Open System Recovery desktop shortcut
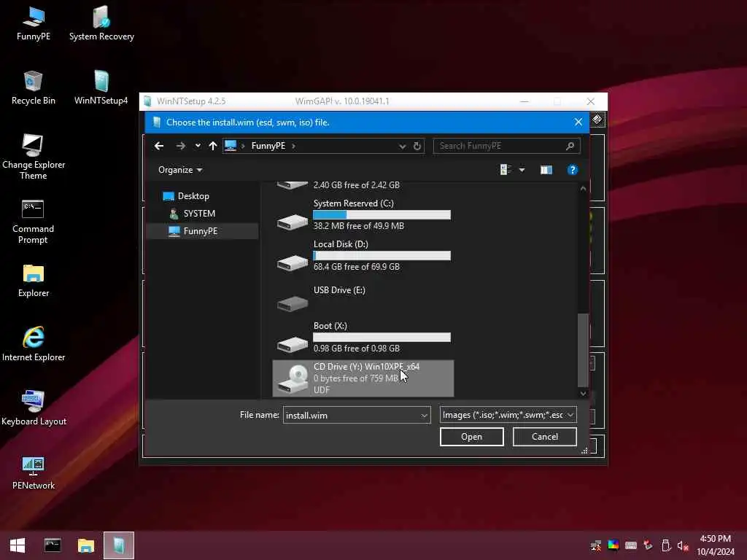 click(101, 24)
